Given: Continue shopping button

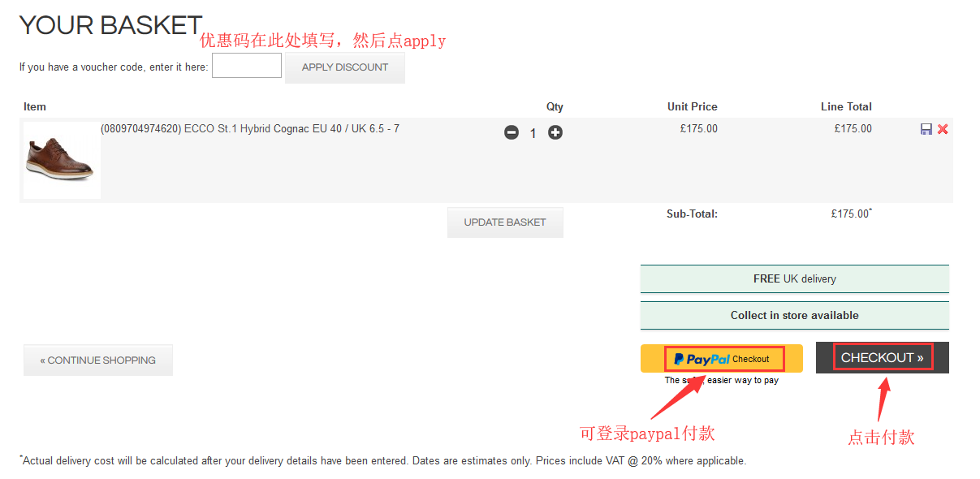Looking at the screenshot, I should pos(98,360).
